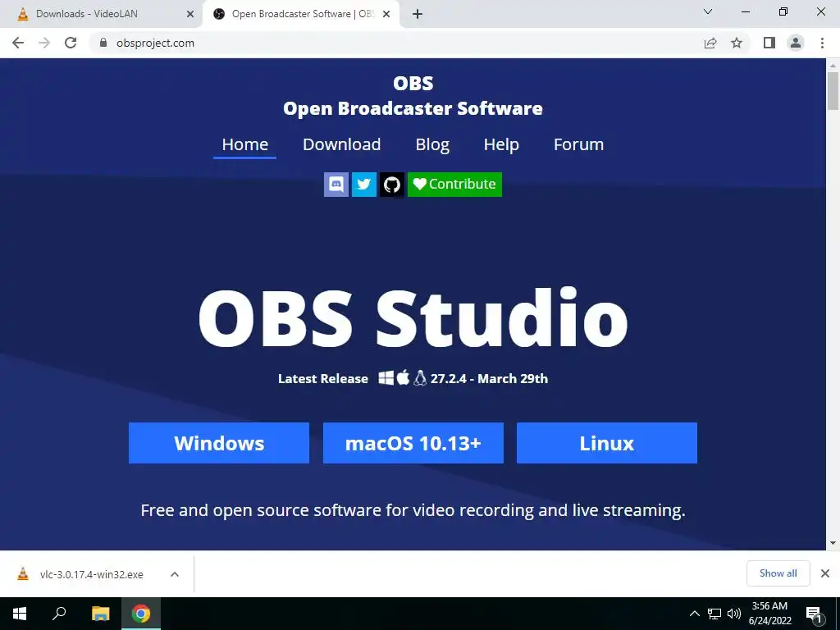The height and width of the screenshot is (630, 840).
Task: Open the Help nav page
Action: (x=501, y=144)
